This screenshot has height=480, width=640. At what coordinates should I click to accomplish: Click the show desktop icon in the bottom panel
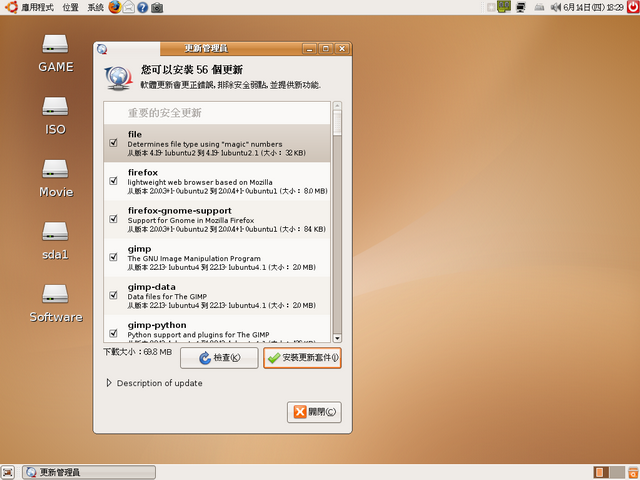(x=8, y=472)
